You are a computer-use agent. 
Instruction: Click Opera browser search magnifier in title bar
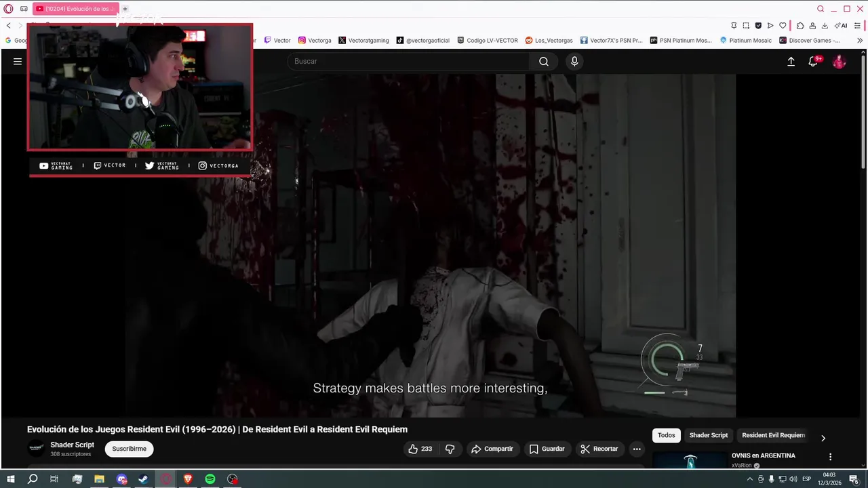coord(821,9)
